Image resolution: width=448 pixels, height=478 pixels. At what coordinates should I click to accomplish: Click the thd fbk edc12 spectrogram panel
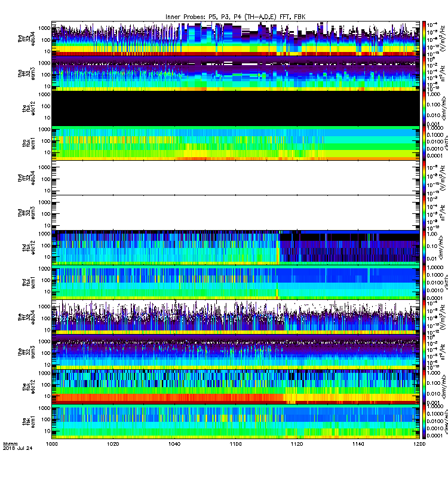coord(235,247)
